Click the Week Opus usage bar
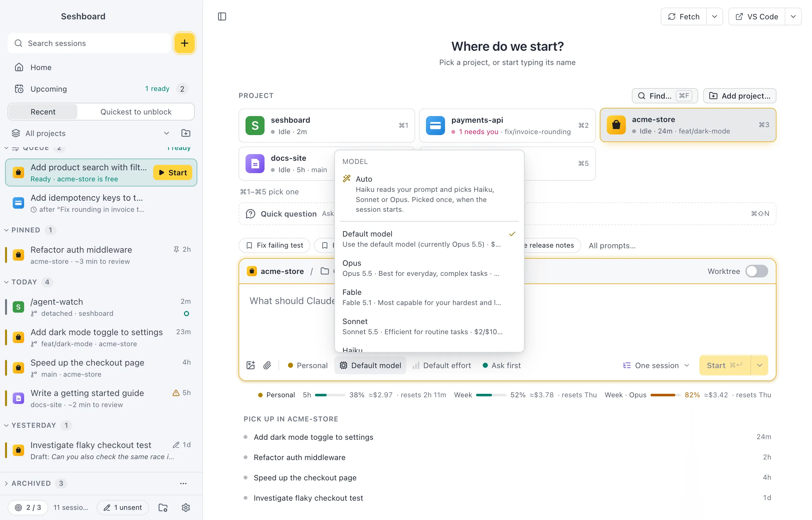The width and height of the screenshot is (812, 520). (665, 395)
